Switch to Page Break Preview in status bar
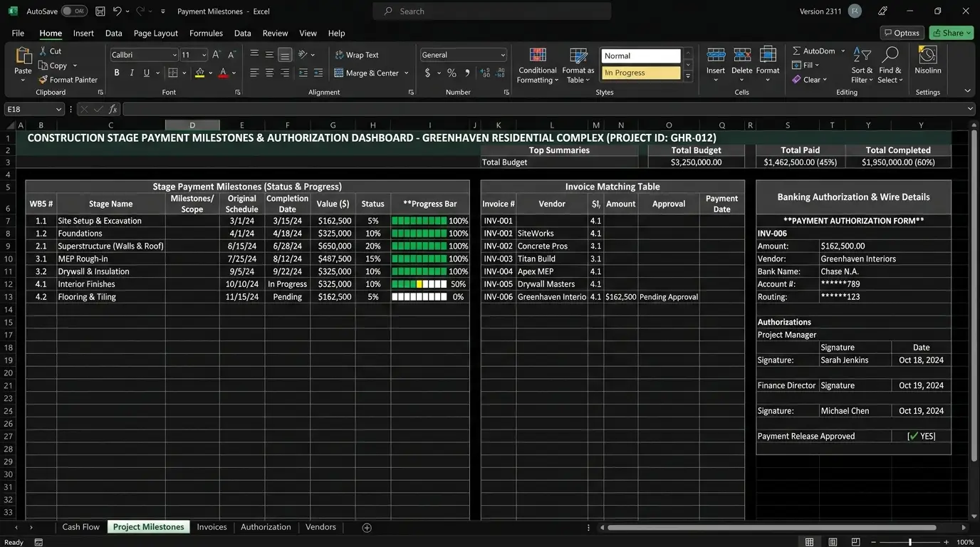 856,542
